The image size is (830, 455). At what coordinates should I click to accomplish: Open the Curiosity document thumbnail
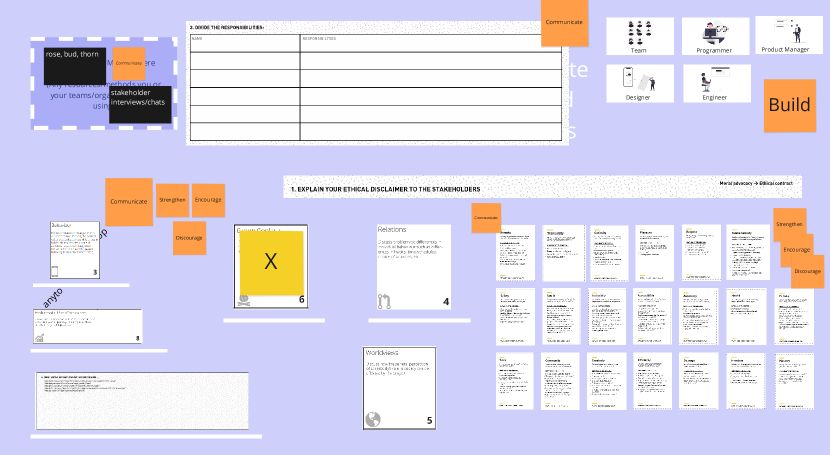pyautogui.click(x=609, y=253)
